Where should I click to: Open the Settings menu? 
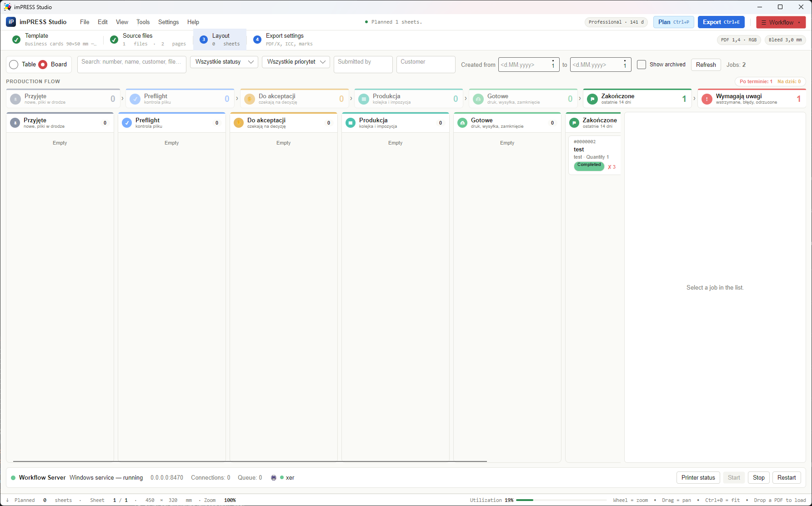[x=168, y=22]
